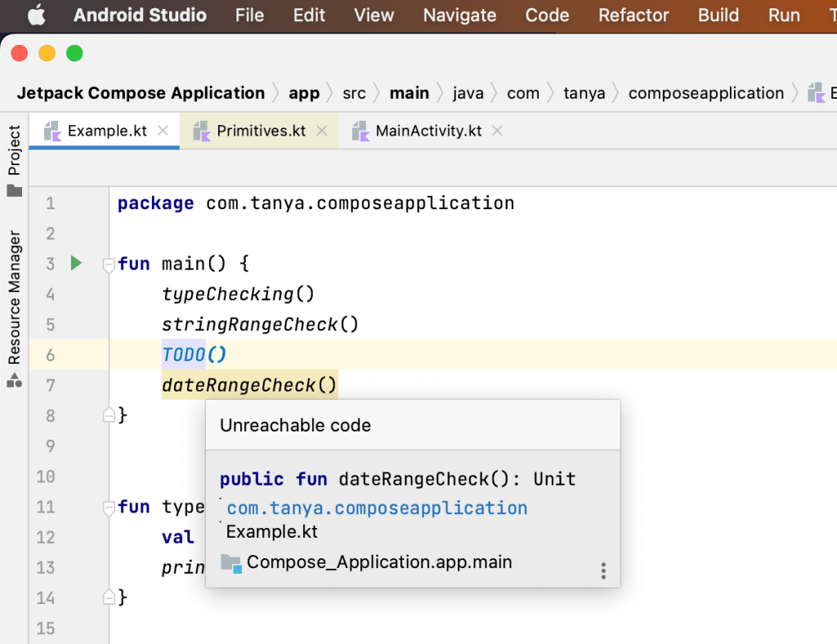
Task: Close the MainActivity.kt tab
Action: point(497,131)
